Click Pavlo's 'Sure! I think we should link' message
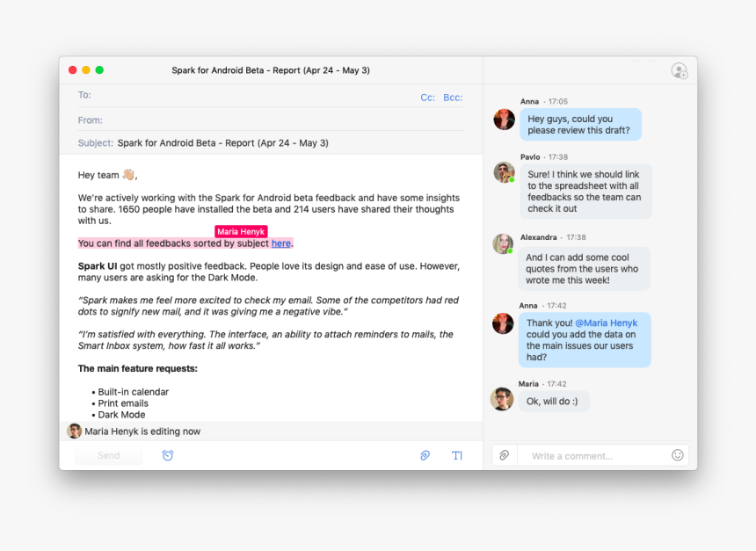756x551 pixels. (x=585, y=192)
